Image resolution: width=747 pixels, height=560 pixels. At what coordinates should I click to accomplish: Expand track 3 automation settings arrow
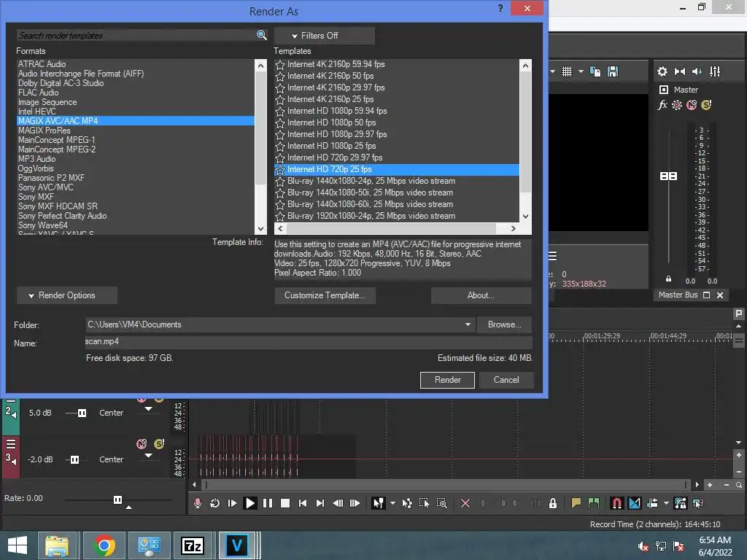149,456
